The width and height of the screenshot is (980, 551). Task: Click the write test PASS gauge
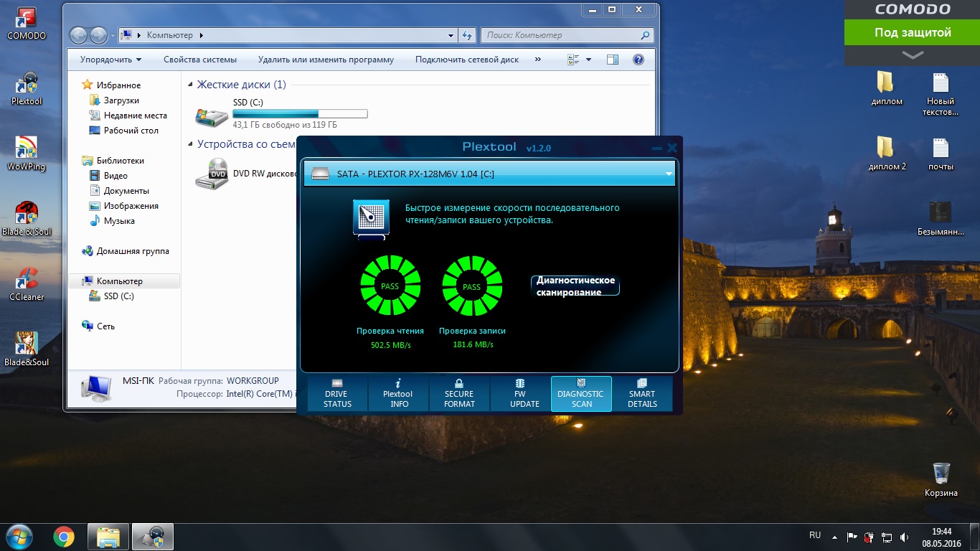click(x=472, y=286)
